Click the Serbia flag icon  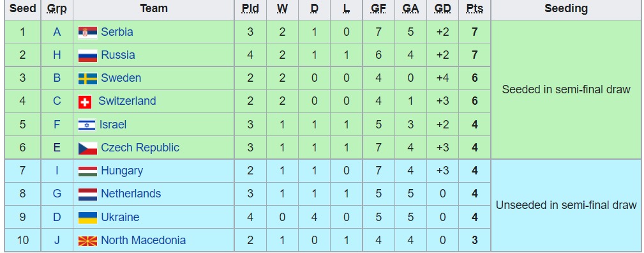click(x=87, y=32)
